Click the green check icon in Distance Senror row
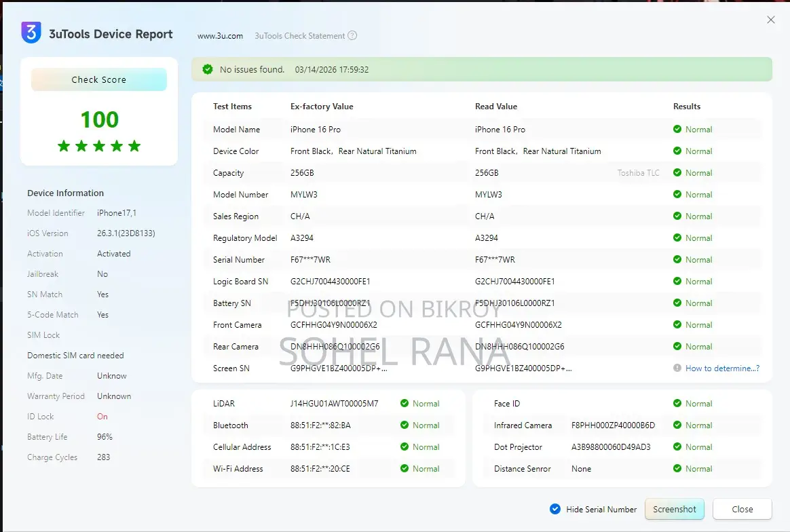This screenshot has height=532, width=790. pos(677,468)
